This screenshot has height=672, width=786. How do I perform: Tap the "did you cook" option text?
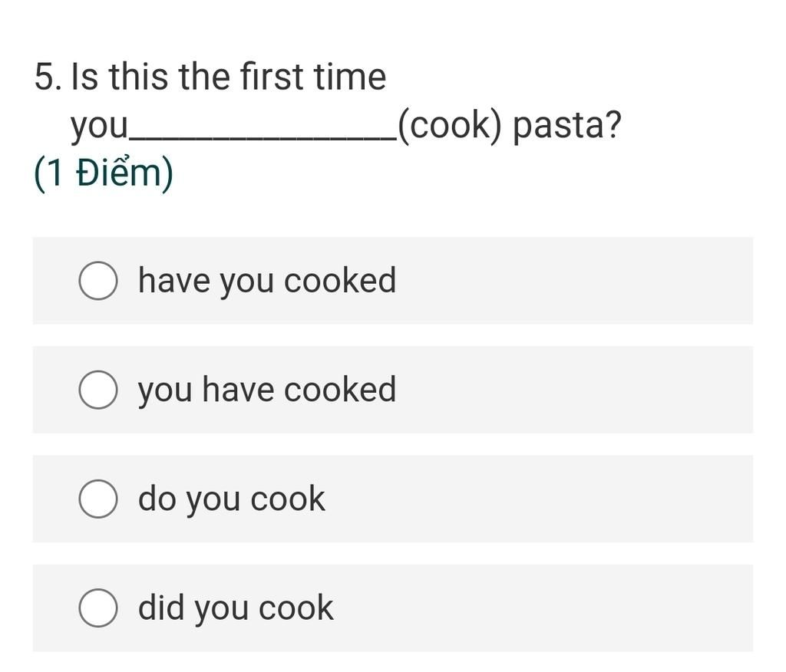point(236,608)
